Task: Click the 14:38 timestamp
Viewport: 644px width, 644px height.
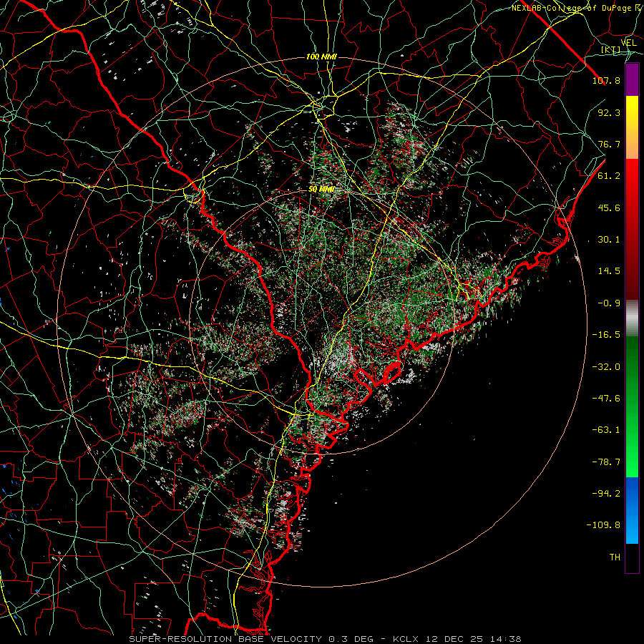Action: point(507,639)
